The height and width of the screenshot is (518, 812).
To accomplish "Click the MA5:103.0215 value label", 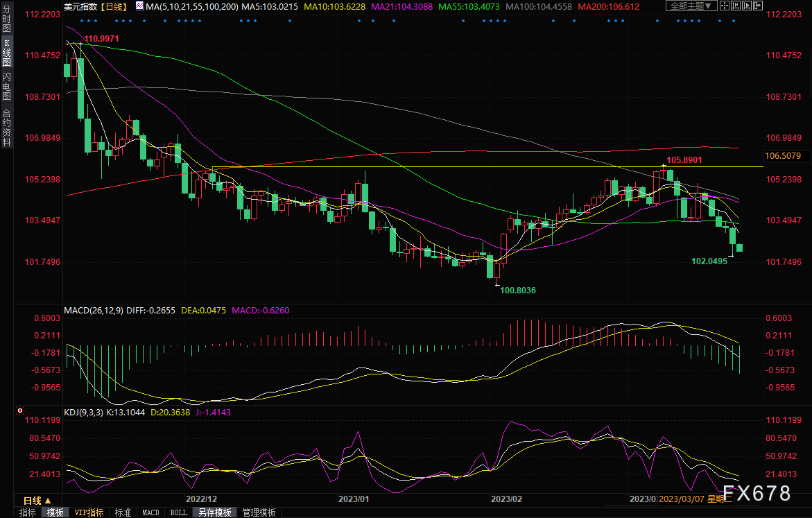I will pyautogui.click(x=270, y=7).
